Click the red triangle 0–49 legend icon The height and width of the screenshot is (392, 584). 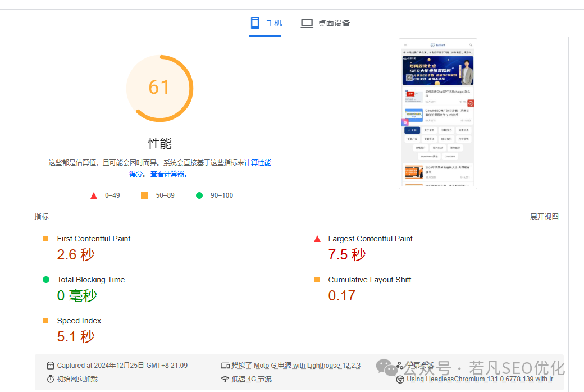94,195
